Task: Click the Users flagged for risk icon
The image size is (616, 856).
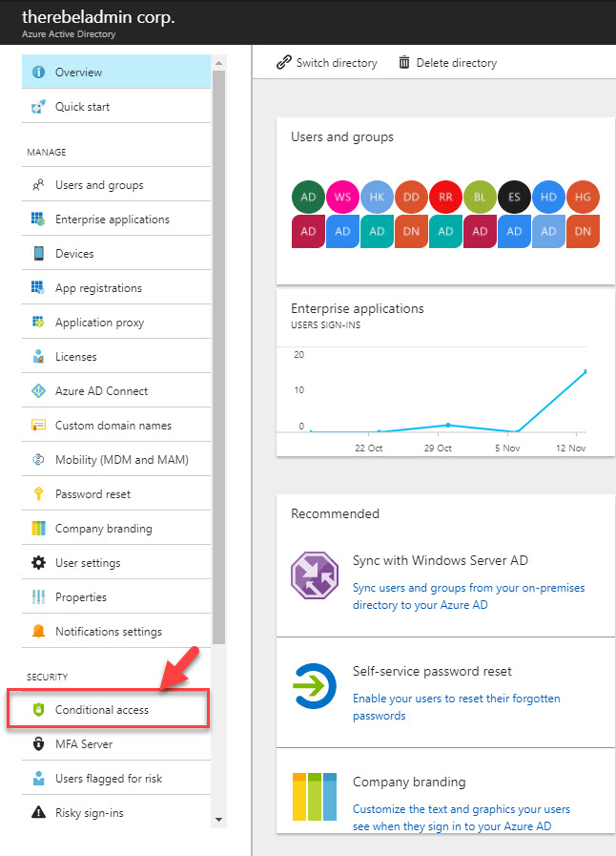Action: click(38, 779)
